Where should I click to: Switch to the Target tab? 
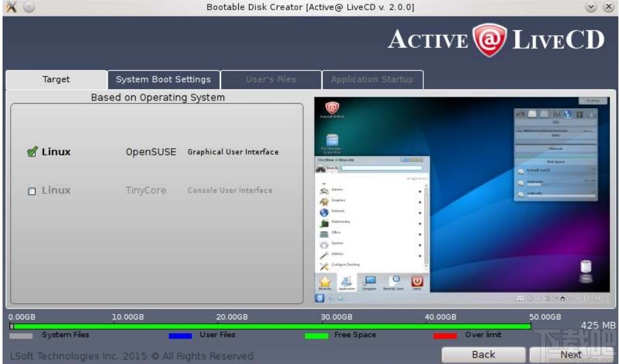point(57,80)
